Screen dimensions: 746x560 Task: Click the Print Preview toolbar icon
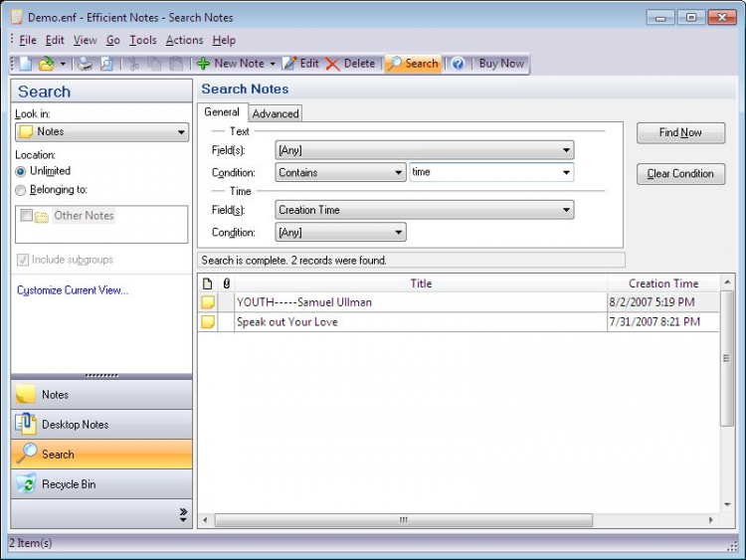pyautogui.click(x=106, y=64)
